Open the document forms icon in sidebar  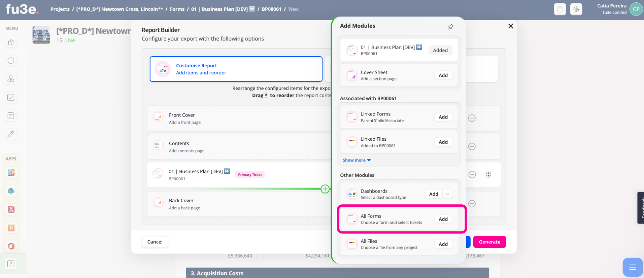[11, 116]
